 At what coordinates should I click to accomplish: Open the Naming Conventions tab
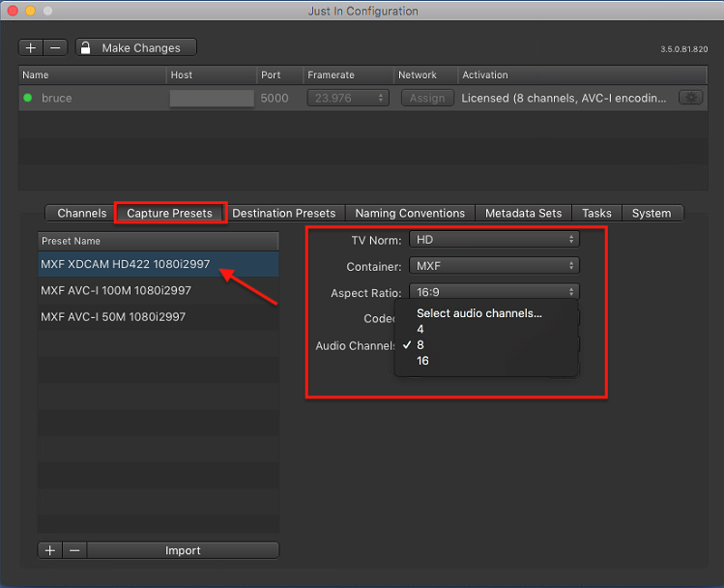(x=410, y=213)
